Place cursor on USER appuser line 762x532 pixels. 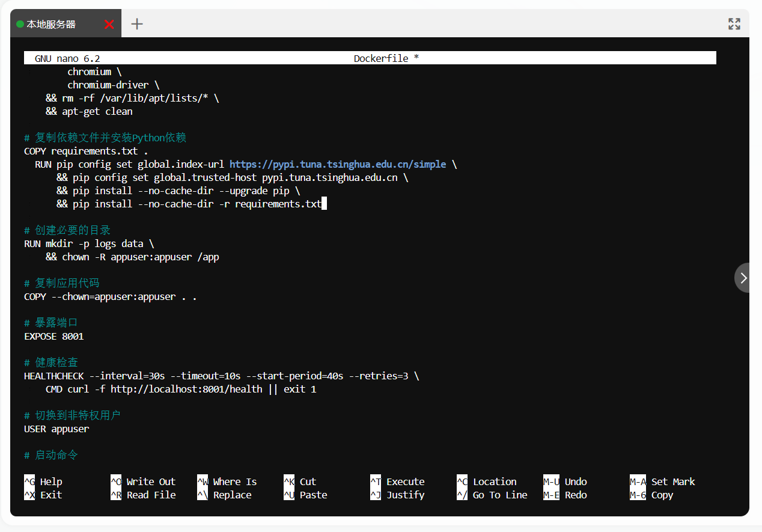click(x=56, y=429)
